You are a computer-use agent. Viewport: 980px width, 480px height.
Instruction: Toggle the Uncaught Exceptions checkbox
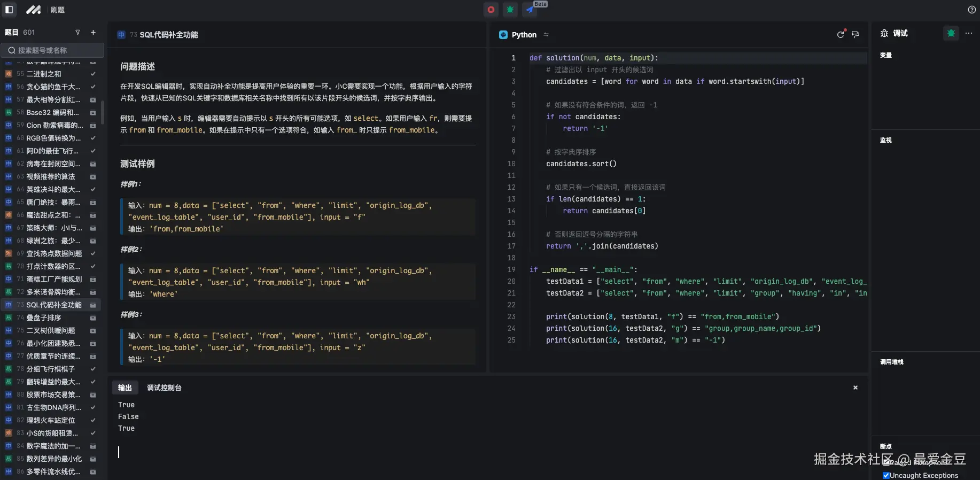(x=886, y=475)
